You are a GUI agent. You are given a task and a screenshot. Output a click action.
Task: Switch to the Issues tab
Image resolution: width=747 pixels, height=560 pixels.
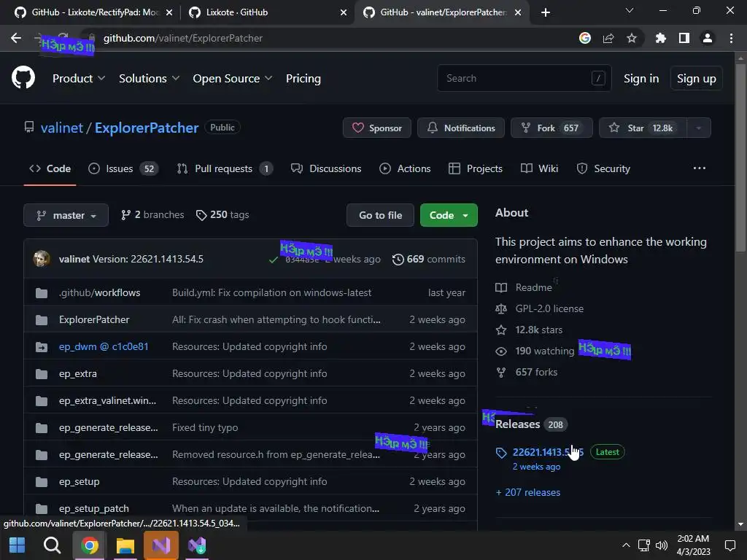[x=123, y=168]
